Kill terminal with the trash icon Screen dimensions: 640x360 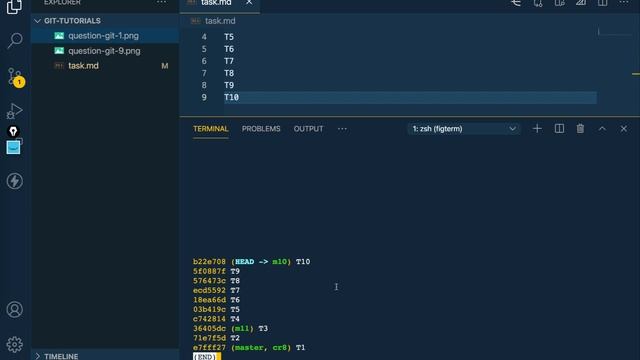[580, 129]
